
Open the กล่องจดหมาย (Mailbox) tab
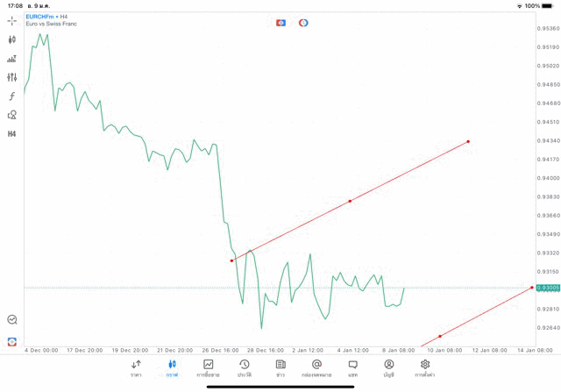[x=316, y=367]
